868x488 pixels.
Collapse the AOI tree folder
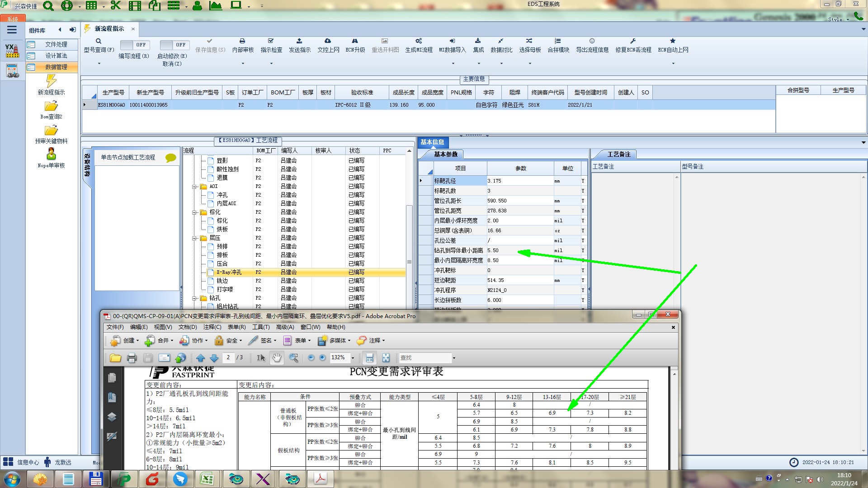pyautogui.click(x=194, y=187)
